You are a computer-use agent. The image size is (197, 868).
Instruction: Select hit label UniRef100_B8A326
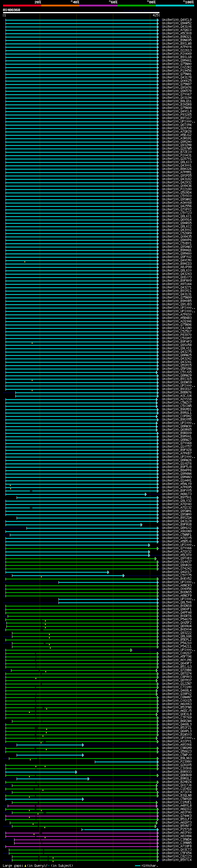coord(176,169)
